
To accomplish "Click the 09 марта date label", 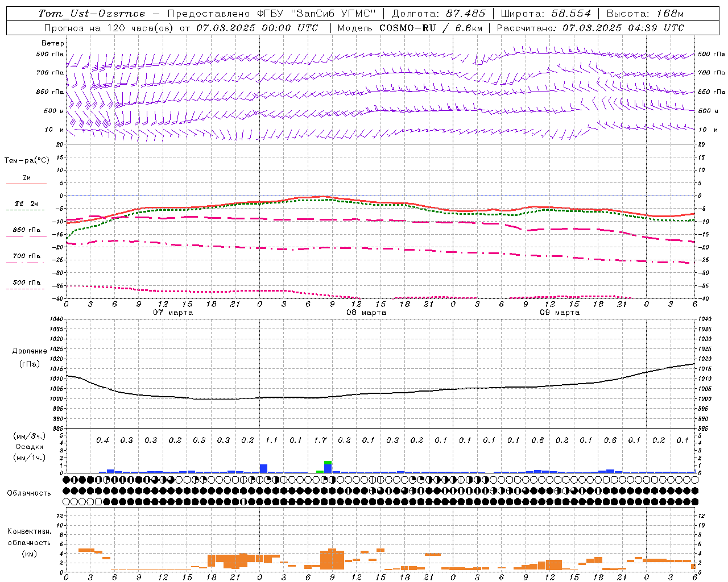I will pos(560,313).
